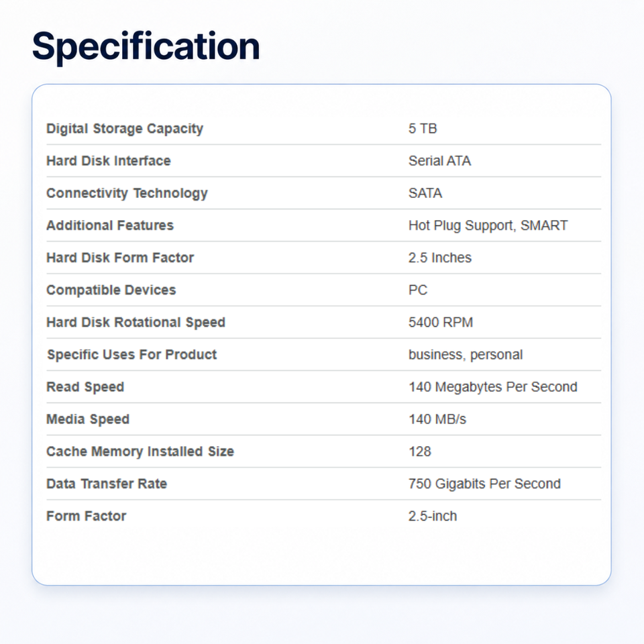Image resolution: width=644 pixels, height=644 pixels.
Task: Select the Hard Disk Interface label
Action: 109,160
